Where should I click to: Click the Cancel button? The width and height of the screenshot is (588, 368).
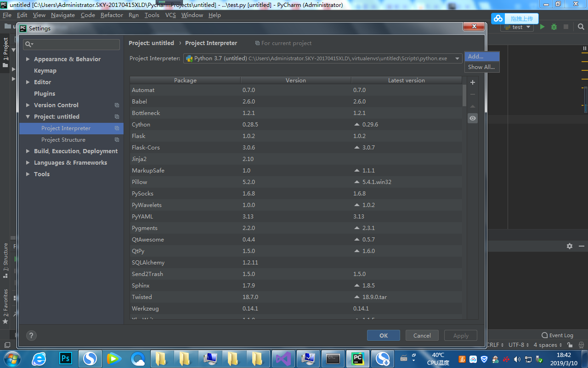(422, 335)
